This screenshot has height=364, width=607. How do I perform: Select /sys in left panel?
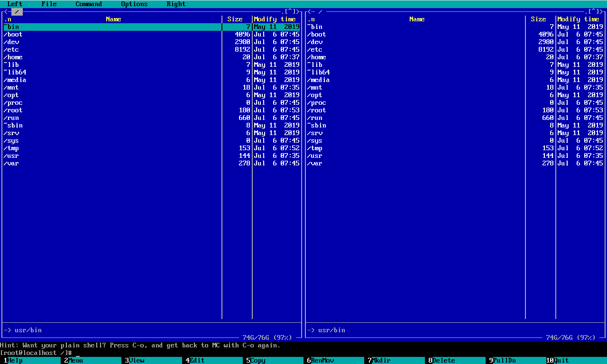151,140
